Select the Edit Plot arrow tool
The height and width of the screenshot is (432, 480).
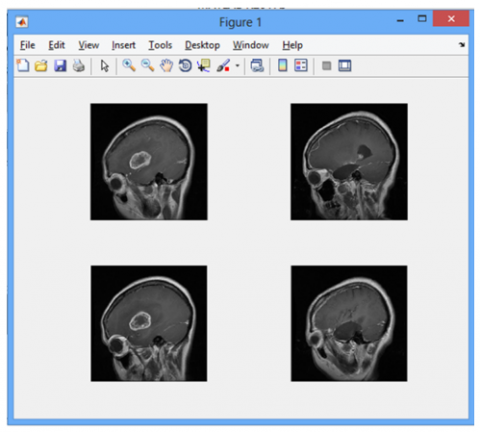tap(105, 66)
